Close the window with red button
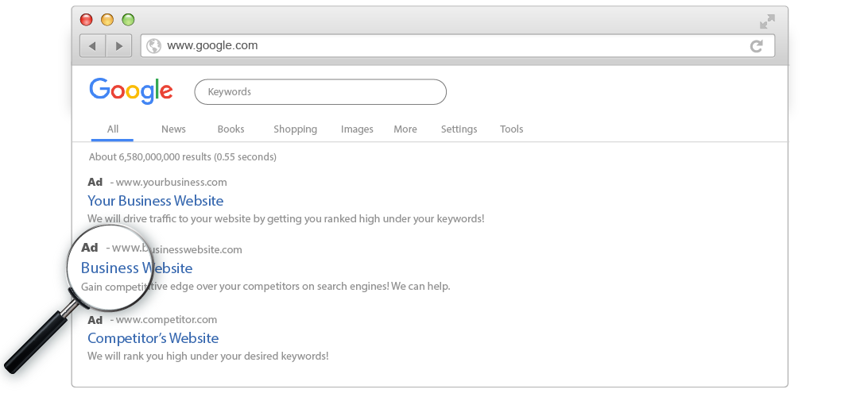Image resolution: width=868 pixels, height=397 pixels. (87, 20)
